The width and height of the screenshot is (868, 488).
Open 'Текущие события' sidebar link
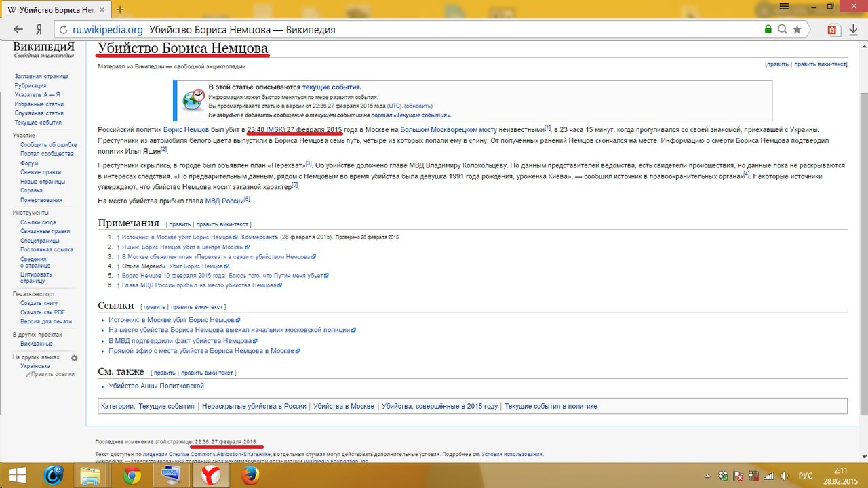point(38,123)
